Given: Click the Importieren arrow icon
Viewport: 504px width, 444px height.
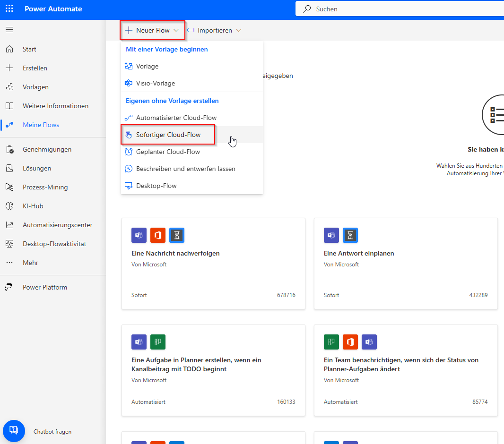Looking at the screenshot, I should [191, 30].
